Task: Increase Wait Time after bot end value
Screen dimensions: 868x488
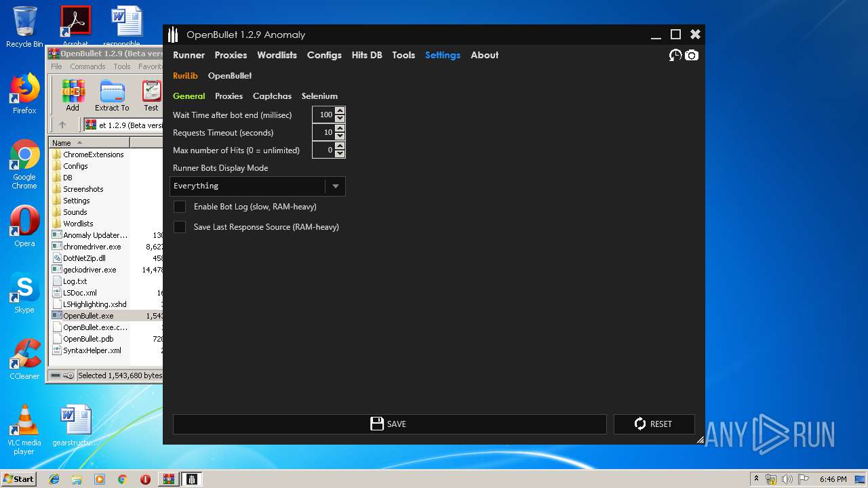Action: 340,111
